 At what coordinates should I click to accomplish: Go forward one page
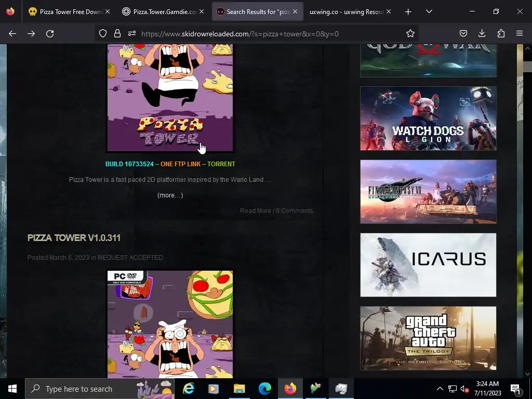coord(31,34)
